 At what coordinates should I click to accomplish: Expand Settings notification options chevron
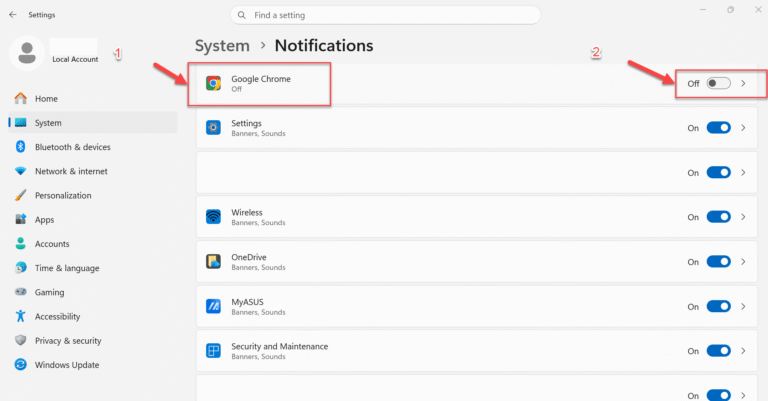coord(744,128)
